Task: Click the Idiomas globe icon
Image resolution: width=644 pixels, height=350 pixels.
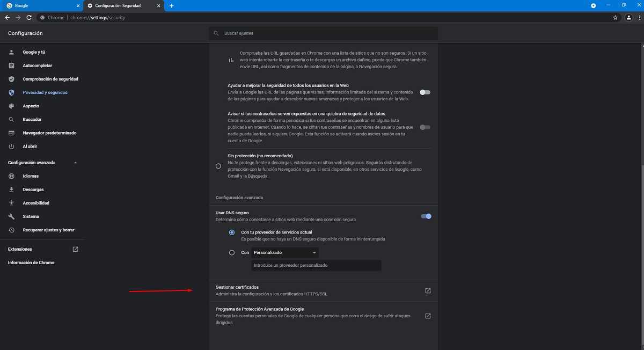Action: coord(11,176)
